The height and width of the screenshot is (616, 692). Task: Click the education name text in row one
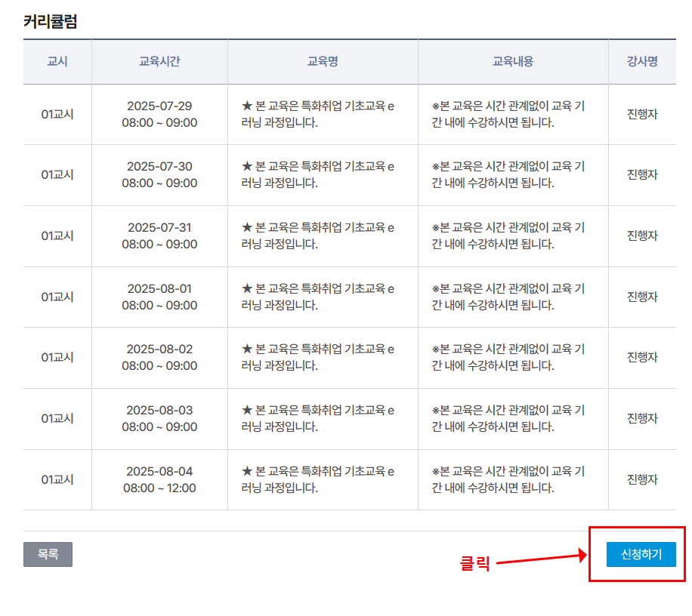click(x=323, y=114)
